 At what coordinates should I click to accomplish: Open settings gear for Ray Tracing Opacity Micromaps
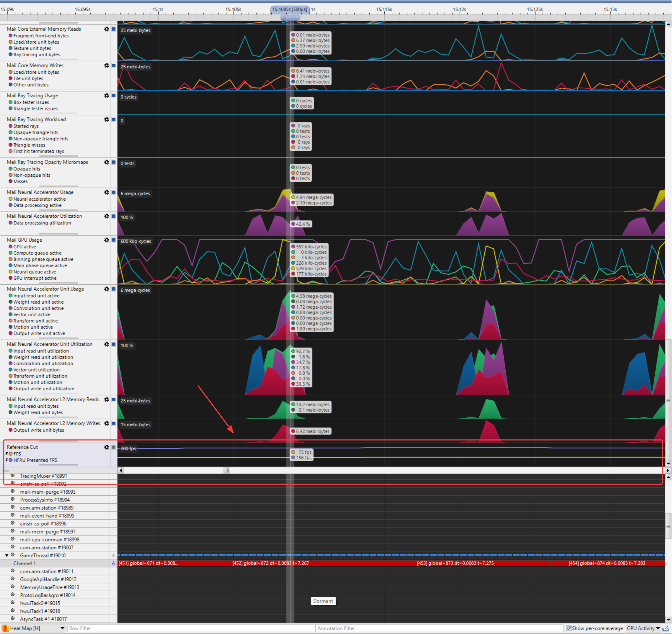[107, 162]
